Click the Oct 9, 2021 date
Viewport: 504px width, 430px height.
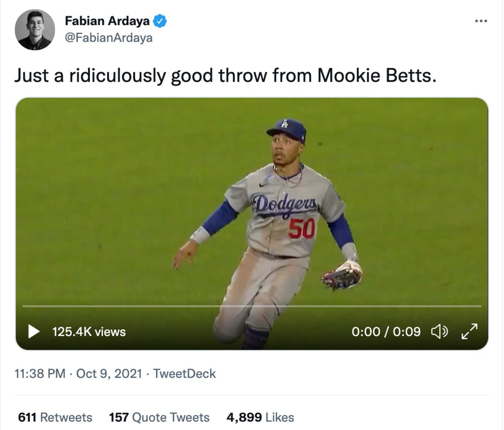109,373
